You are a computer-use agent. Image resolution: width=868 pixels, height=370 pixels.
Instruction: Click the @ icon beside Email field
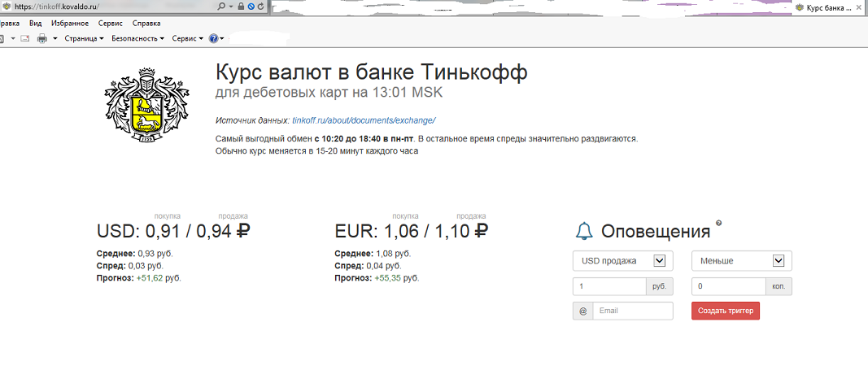(x=582, y=311)
